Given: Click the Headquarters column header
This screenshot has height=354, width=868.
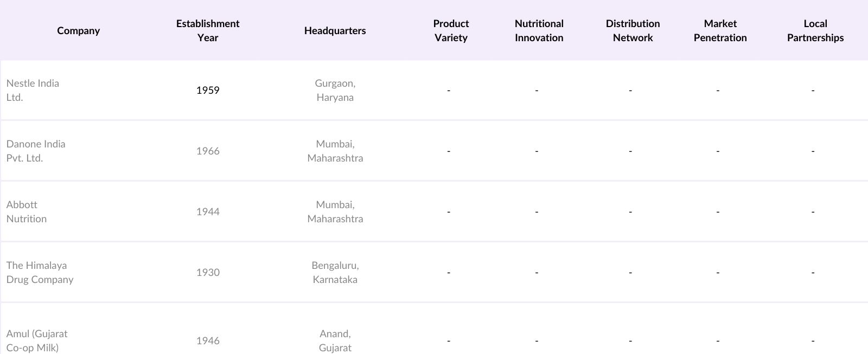Looking at the screenshot, I should click(335, 30).
